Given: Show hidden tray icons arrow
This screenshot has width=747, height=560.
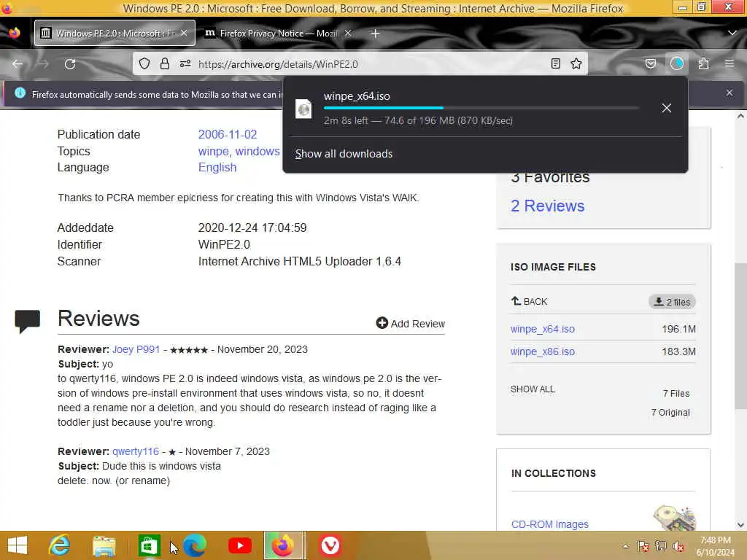Looking at the screenshot, I should click(x=625, y=546).
